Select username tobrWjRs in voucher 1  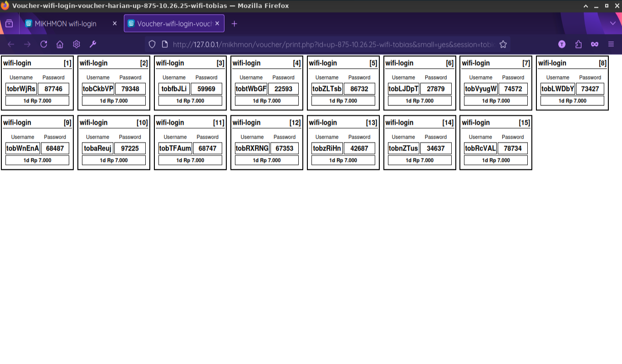click(x=21, y=89)
